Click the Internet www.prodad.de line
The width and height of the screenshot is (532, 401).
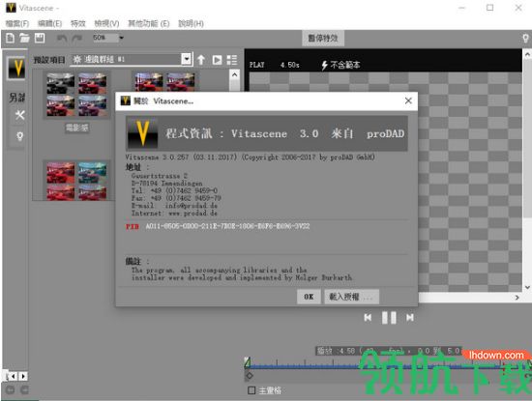174,214
